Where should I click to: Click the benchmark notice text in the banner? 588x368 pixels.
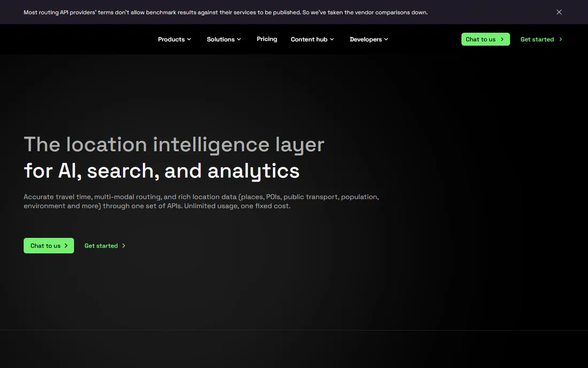click(x=226, y=12)
